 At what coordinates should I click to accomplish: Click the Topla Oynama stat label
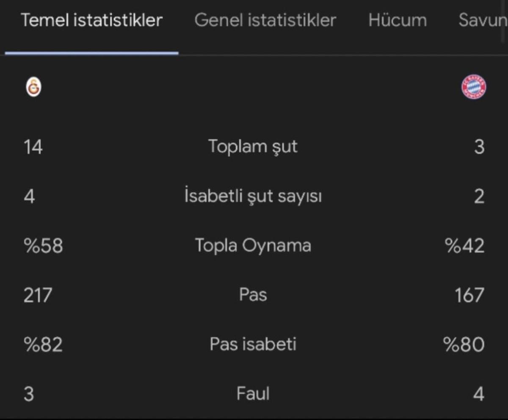point(253,245)
